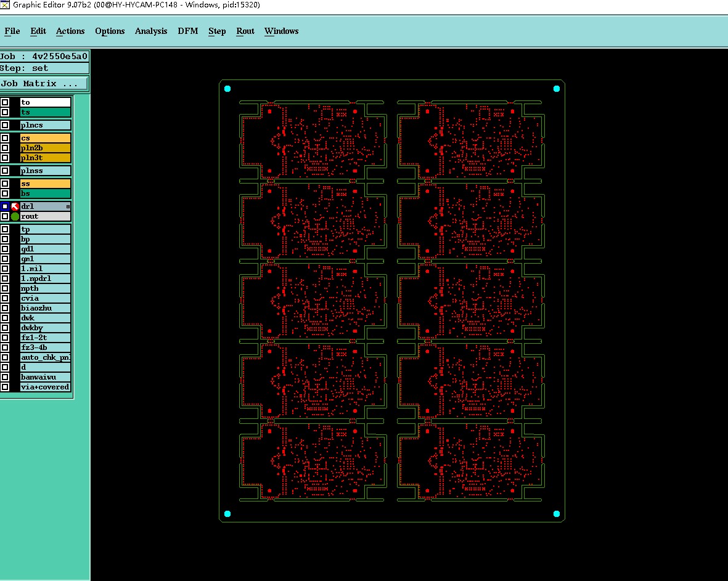This screenshot has width=728, height=581.
Task: Click the green circle icon beside rout
Action: (x=15, y=216)
